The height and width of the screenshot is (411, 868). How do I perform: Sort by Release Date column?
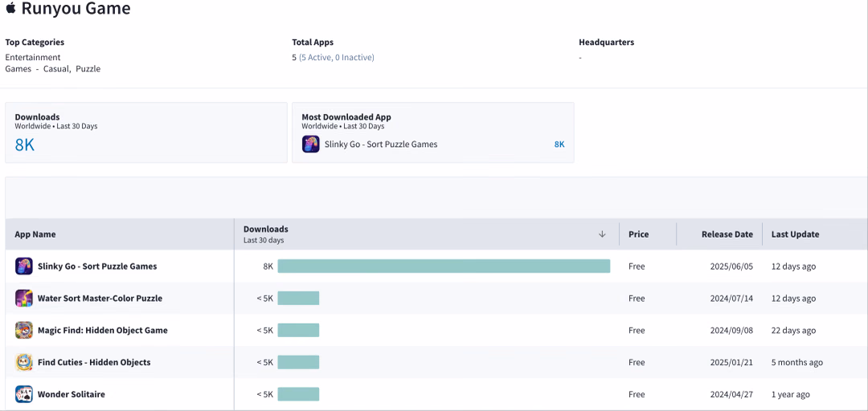click(727, 234)
